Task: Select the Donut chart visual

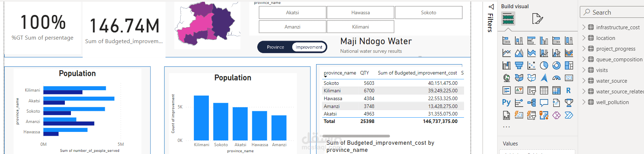Action: coord(556,66)
